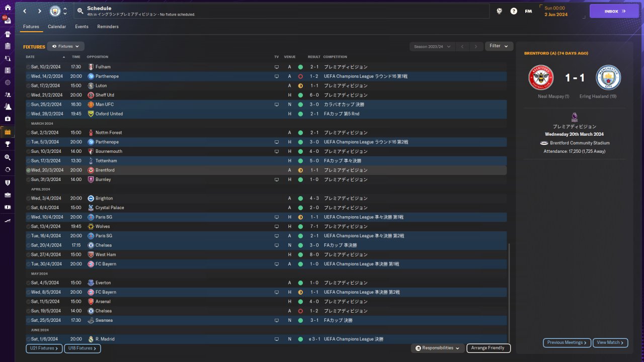Sort by the OPPOSITION column header
This screenshot has height=362, width=644.
click(x=97, y=57)
